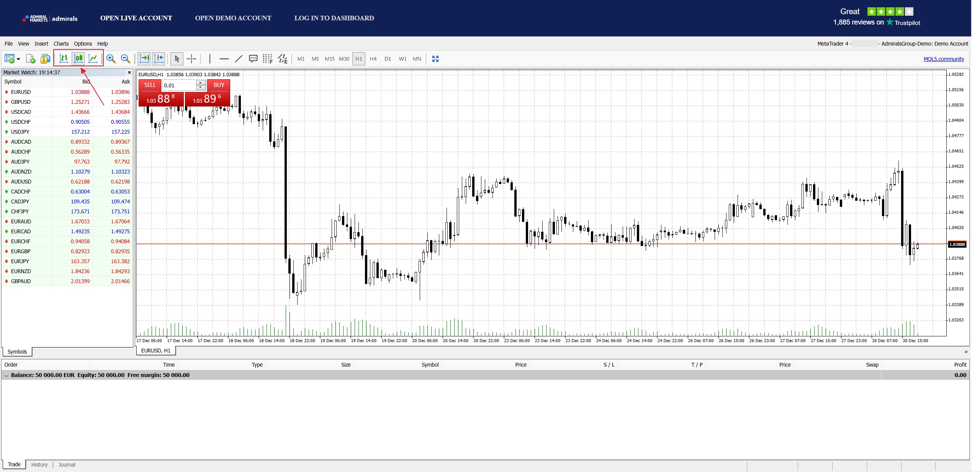This screenshot has height=472, width=980.
Task: Click the zoom out magnifier icon
Action: tap(125, 59)
